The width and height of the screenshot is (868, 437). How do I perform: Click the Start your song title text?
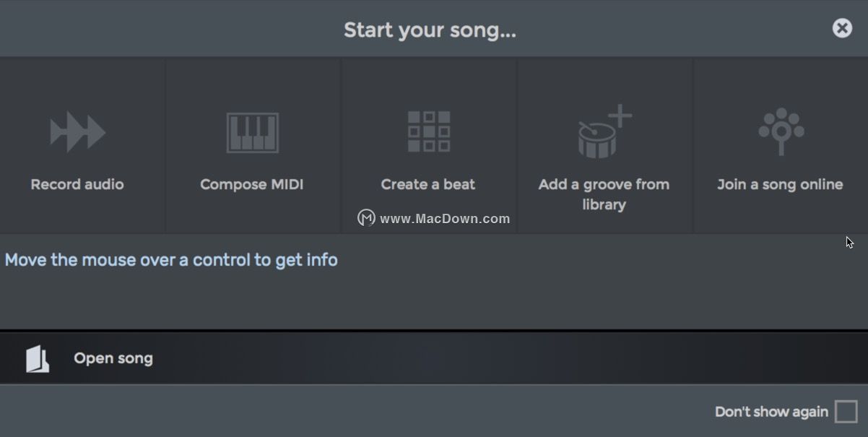click(x=430, y=30)
